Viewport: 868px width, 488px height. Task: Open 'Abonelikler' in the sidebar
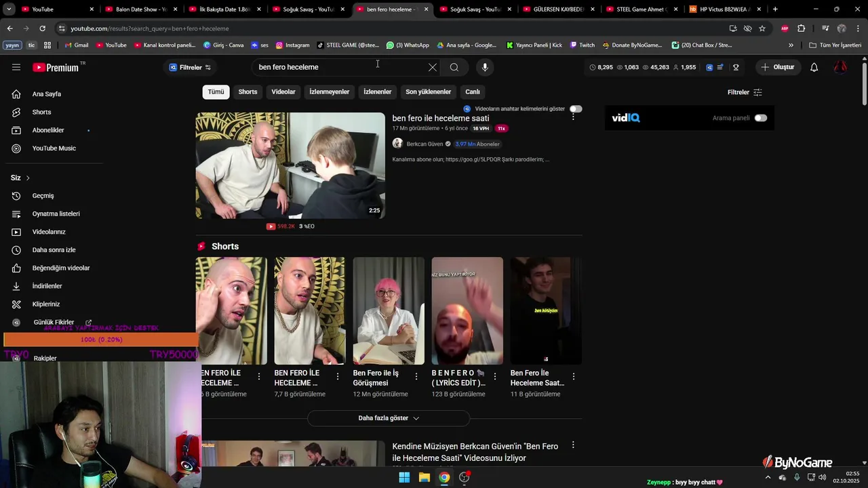coord(47,130)
